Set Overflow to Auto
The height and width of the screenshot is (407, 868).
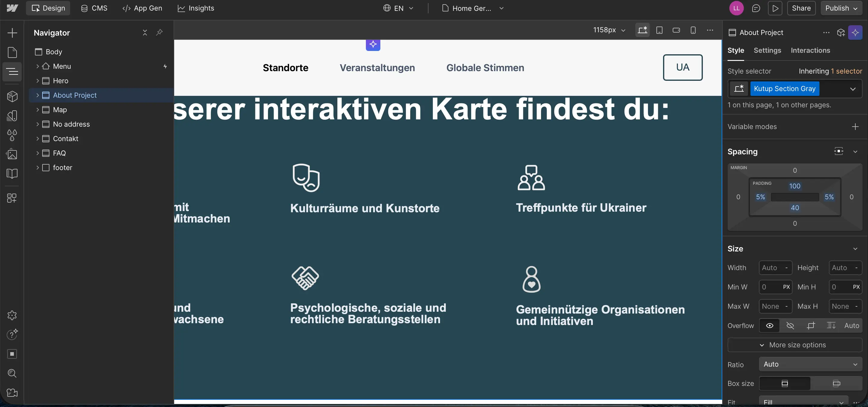851,326
